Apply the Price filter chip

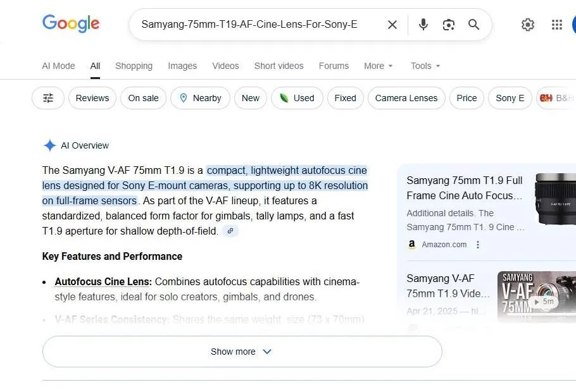tap(466, 98)
